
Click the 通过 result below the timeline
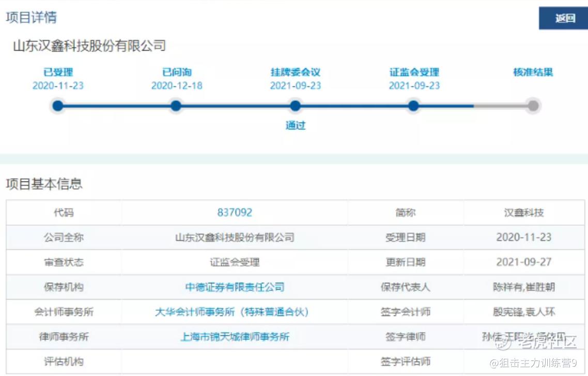pos(296,125)
